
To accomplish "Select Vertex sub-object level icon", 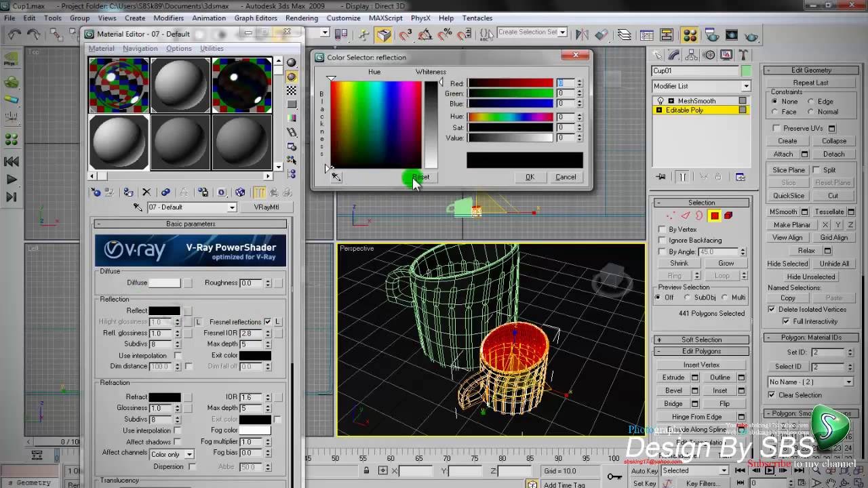I will point(671,216).
